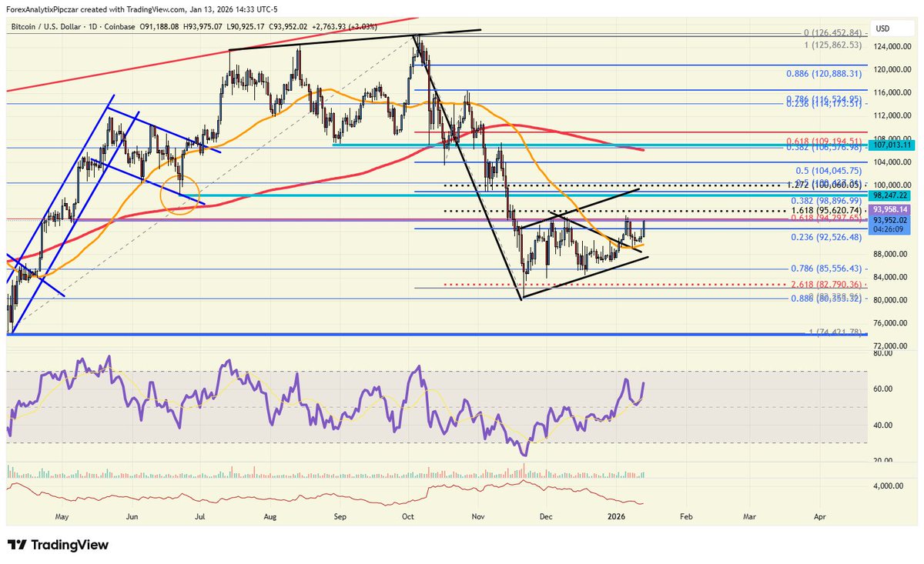Click the purple 93,958.14 price label
The width and height of the screenshot is (924, 564).
click(x=889, y=209)
